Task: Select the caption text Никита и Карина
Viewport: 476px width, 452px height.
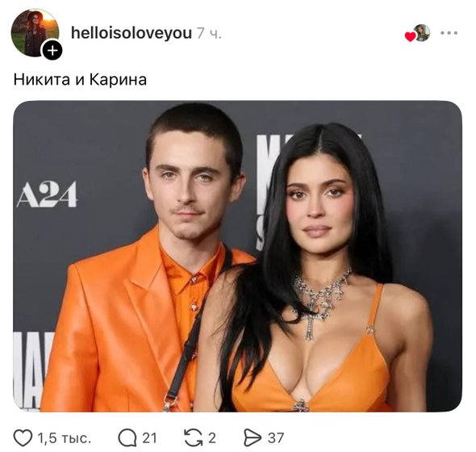Action: point(80,80)
